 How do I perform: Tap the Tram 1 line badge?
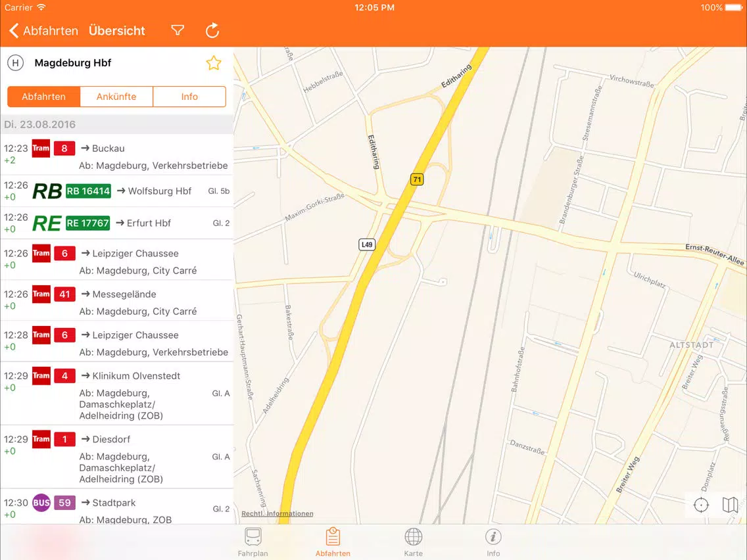click(64, 439)
